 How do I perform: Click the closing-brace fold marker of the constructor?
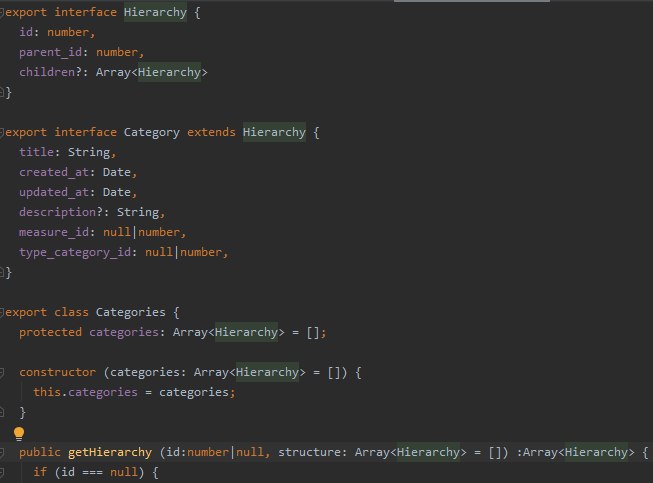2,412
